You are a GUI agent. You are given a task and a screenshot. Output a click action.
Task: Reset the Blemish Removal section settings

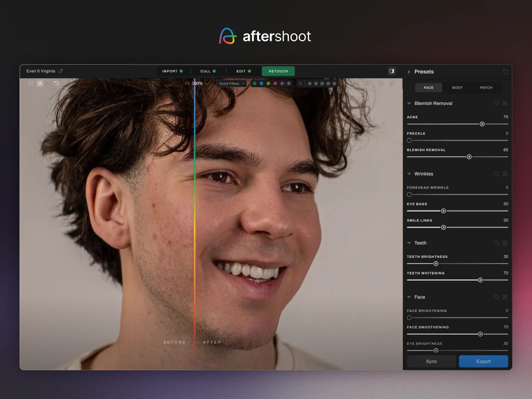pos(496,103)
